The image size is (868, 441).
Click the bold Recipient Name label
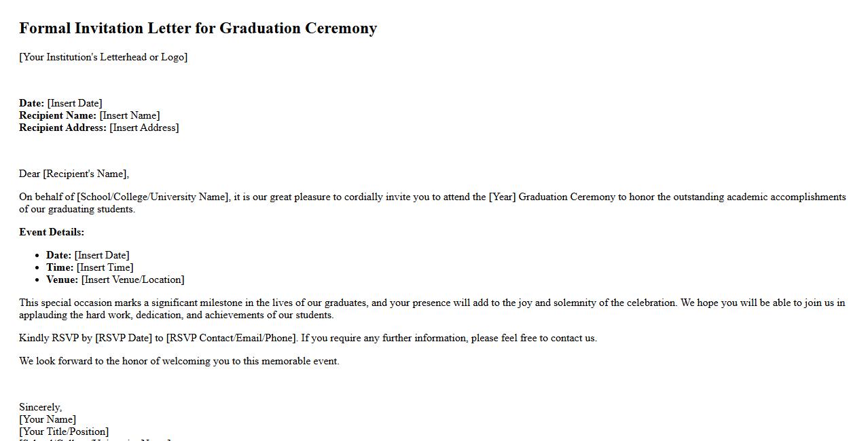click(x=58, y=115)
